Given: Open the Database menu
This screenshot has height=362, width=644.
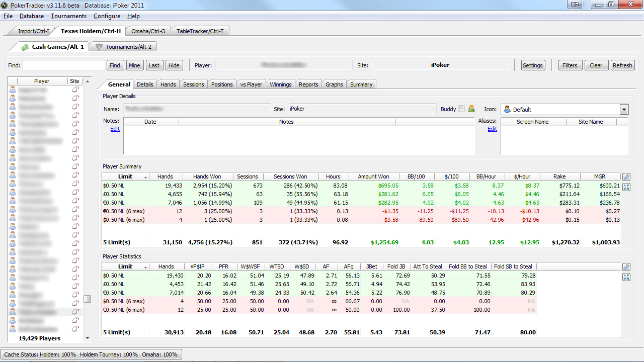Looking at the screenshot, I should tap(32, 16).
